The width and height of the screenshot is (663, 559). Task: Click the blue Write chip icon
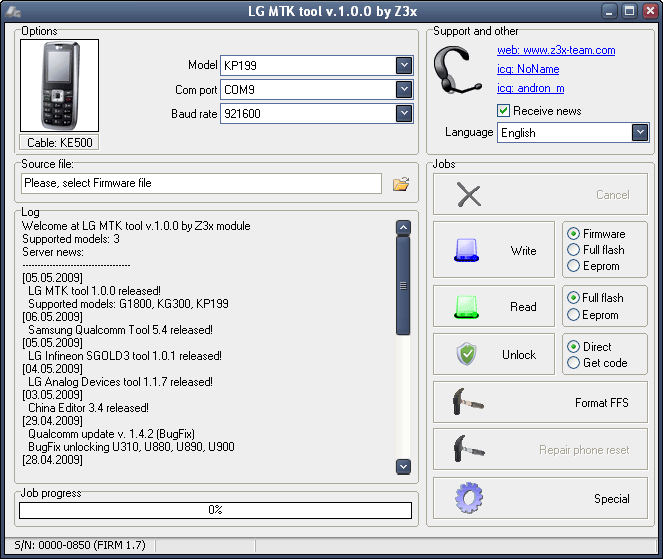(466, 250)
